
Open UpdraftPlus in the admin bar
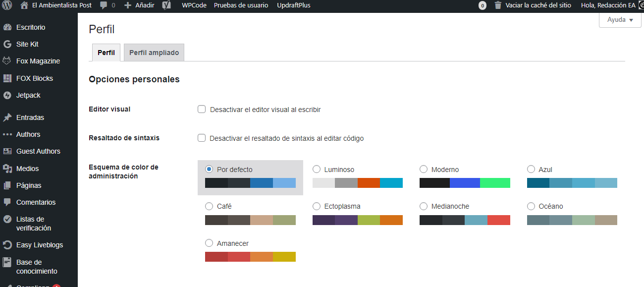(296, 5)
